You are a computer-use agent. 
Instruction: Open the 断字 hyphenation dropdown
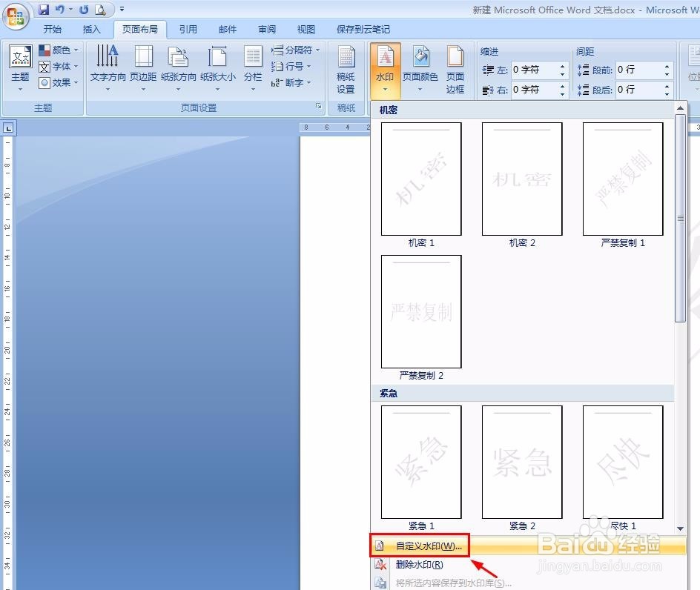(x=291, y=82)
